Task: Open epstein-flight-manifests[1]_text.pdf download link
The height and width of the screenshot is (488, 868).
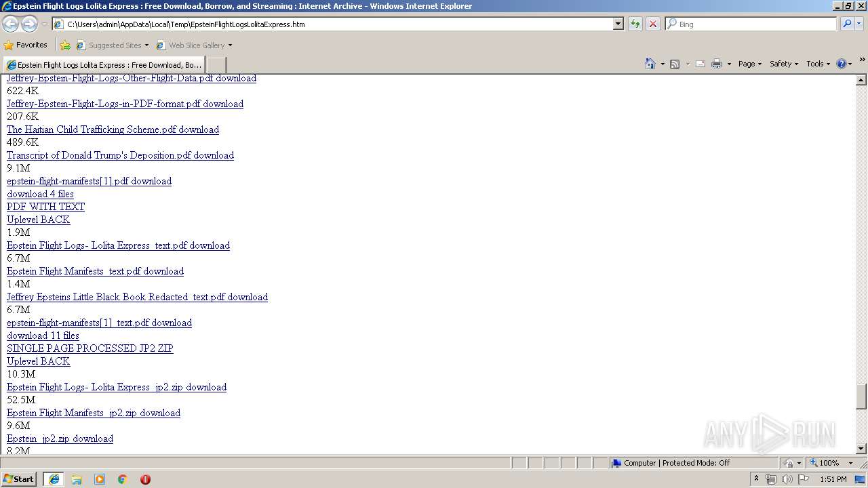Action: click(x=99, y=323)
